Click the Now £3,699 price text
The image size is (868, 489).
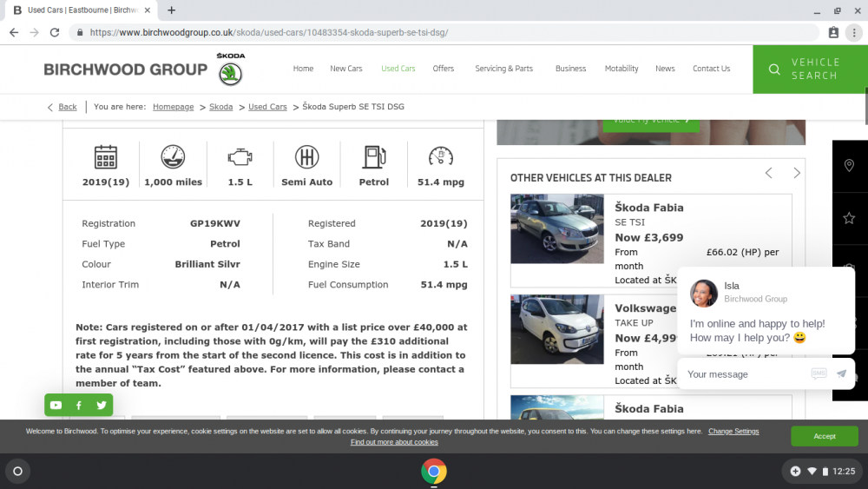click(648, 238)
